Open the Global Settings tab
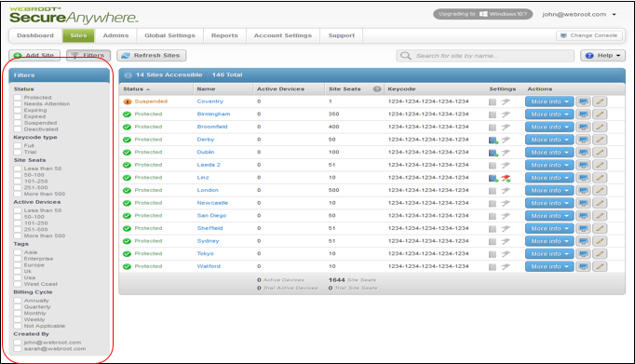The height and width of the screenshot is (364, 635). [x=169, y=35]
